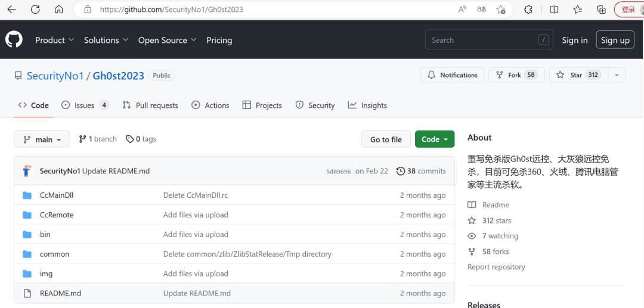Image resolution: width=644 pixels, height=308 pixels.
Task: Switch to the Projects tab
Action: click(262, 105)
